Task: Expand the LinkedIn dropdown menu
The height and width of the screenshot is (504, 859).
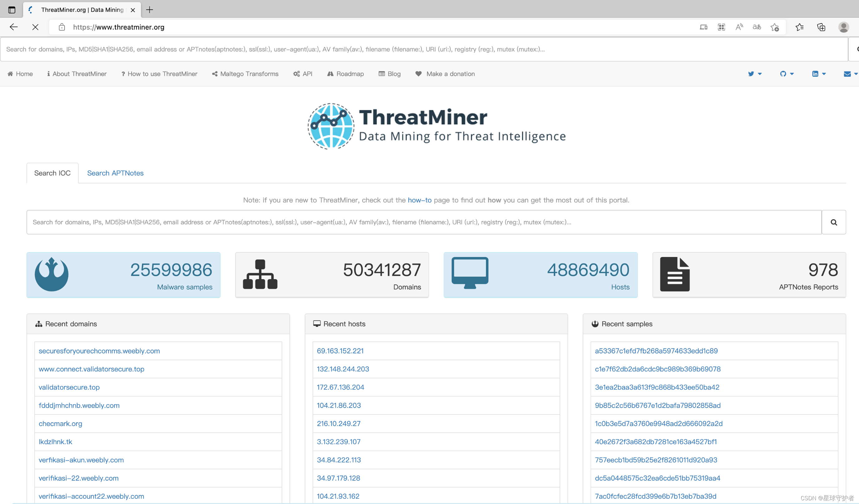Action: [818, 74]
